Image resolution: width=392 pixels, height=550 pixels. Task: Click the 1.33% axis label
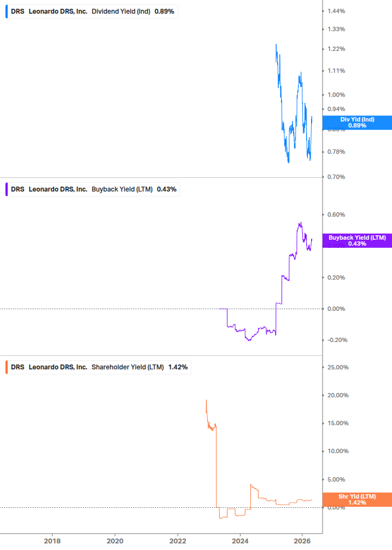click(x=336, y=29)
